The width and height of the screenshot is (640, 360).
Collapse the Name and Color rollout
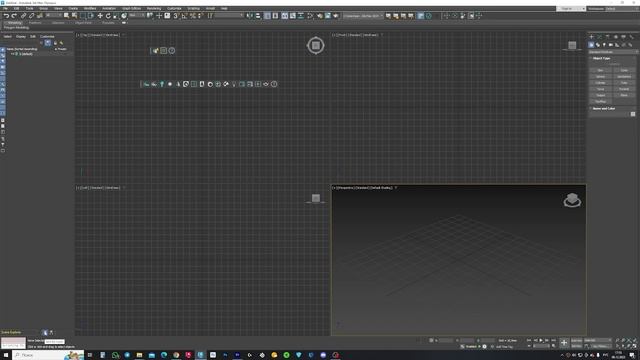[x=603, y=109]
